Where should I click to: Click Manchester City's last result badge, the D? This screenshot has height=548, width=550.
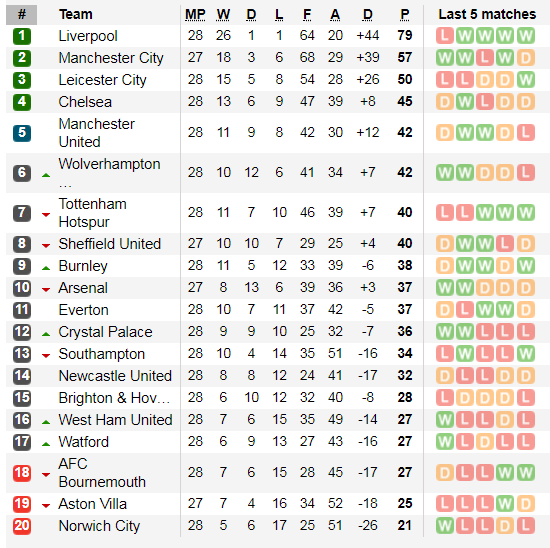pos(525,58)
